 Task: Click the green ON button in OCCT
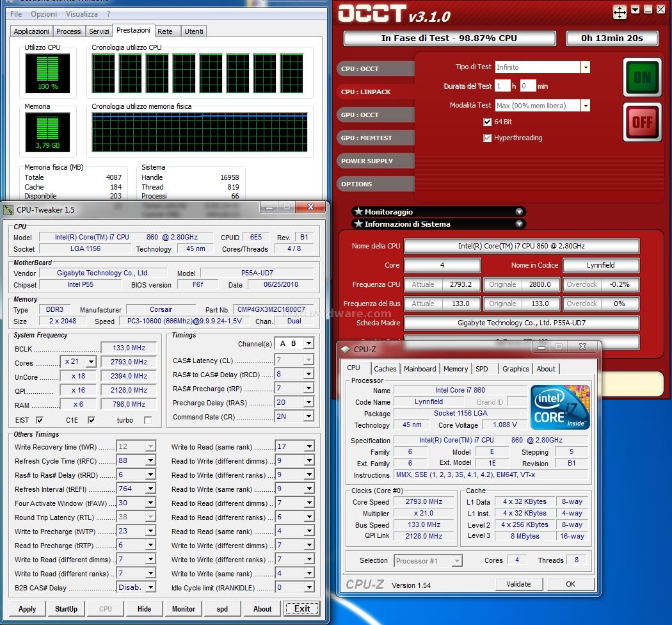pyautogui.click(x=643, y=77)
